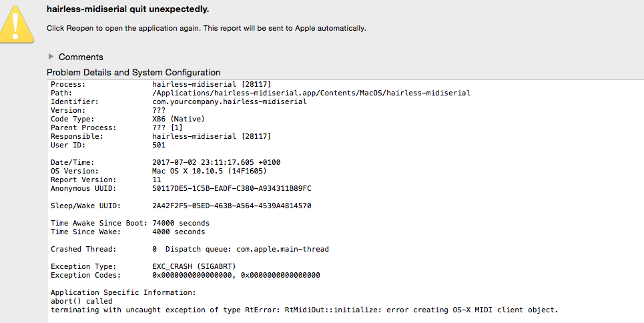Click the yellow warning triangle icon

(18, 25)
